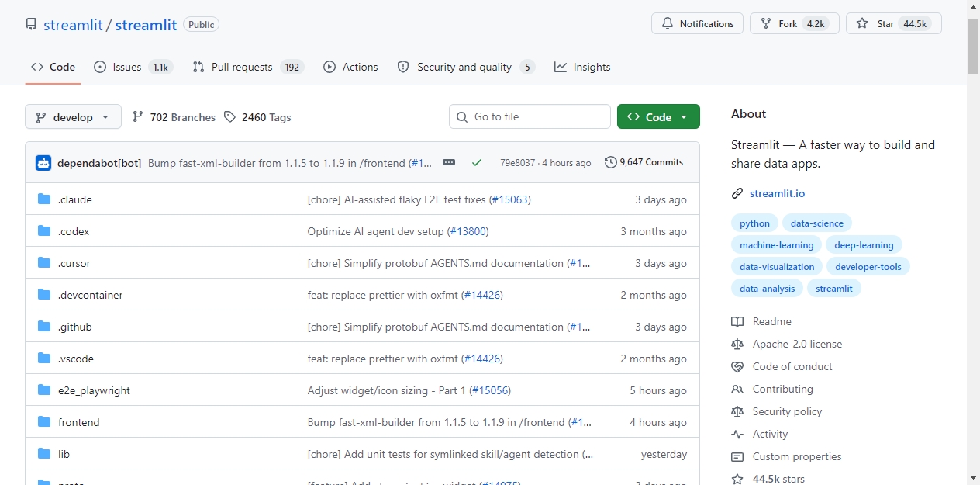Open the lib folder icon

(x=44, y=454)
